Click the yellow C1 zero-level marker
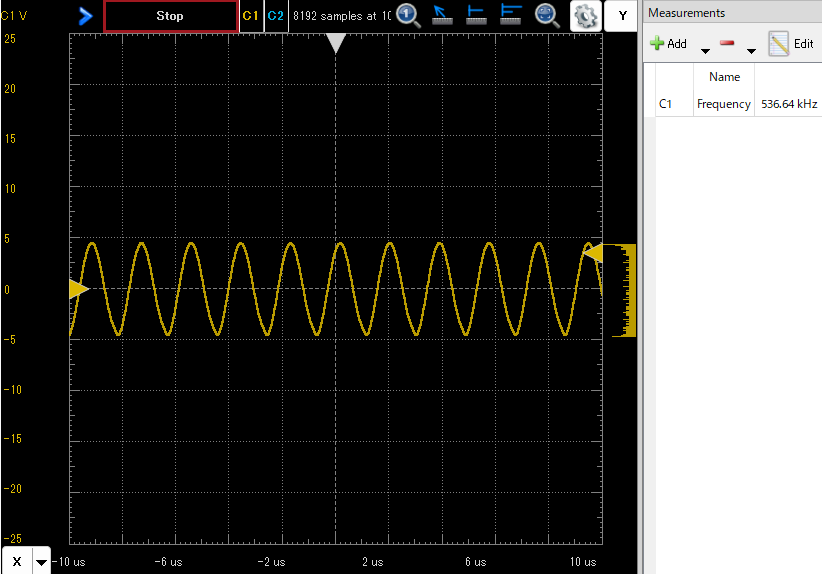 pos(79,289)
